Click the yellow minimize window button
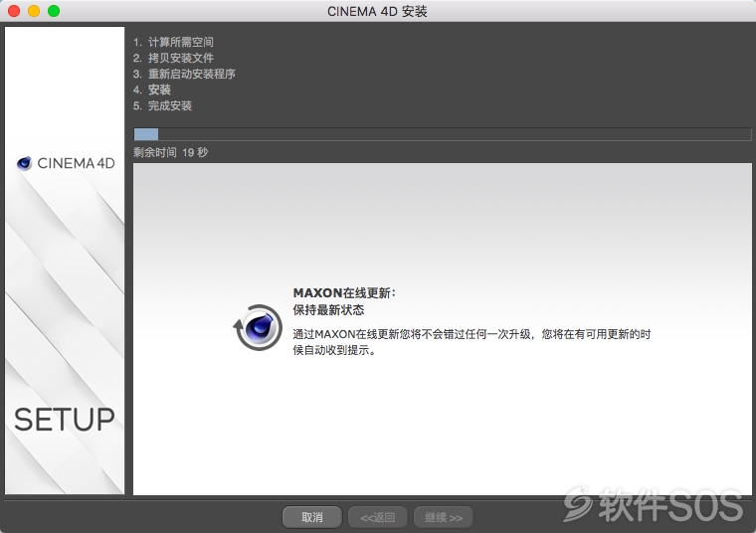756x533 pixels. coord(34,11)
